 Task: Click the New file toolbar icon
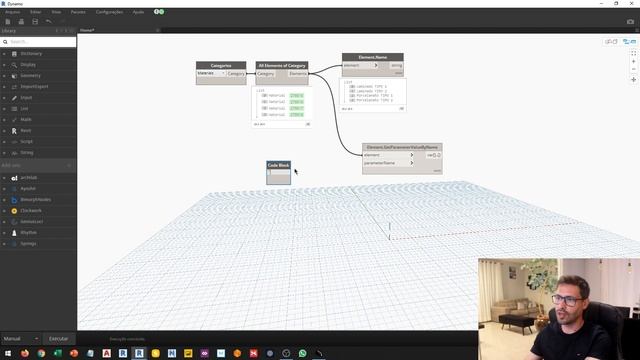pos(8,22)
